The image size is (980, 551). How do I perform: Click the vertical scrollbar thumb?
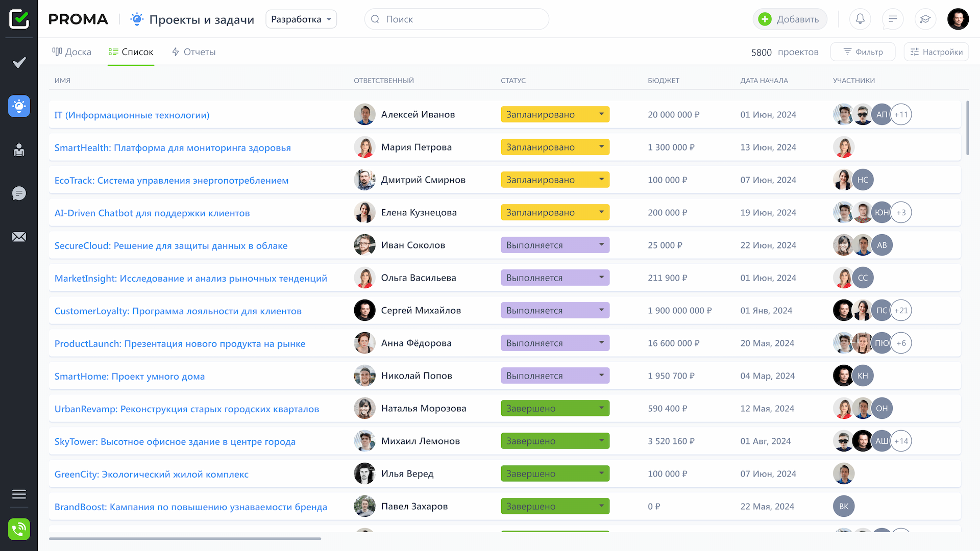[967, 128]
